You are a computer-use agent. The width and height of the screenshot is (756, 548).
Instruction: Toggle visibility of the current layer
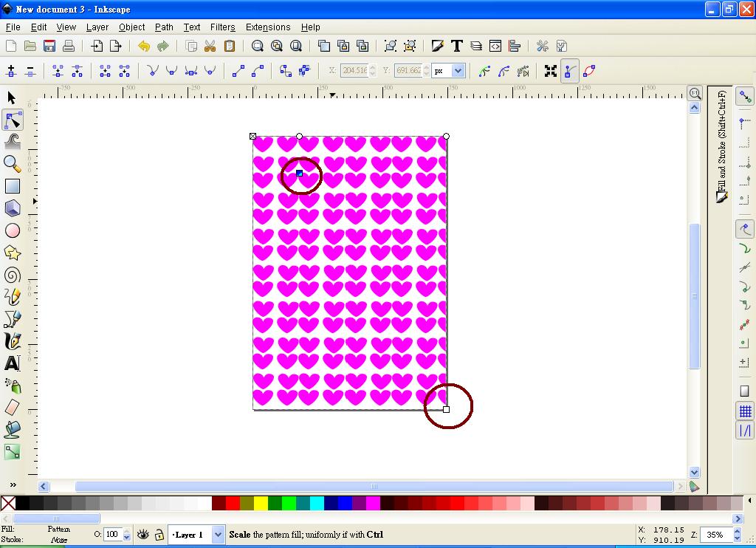point(142,534)
